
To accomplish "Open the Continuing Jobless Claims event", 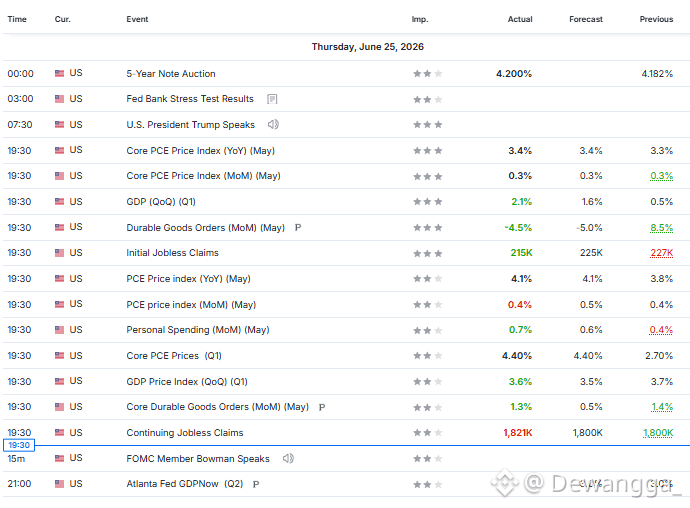I will tap(185, 433).
